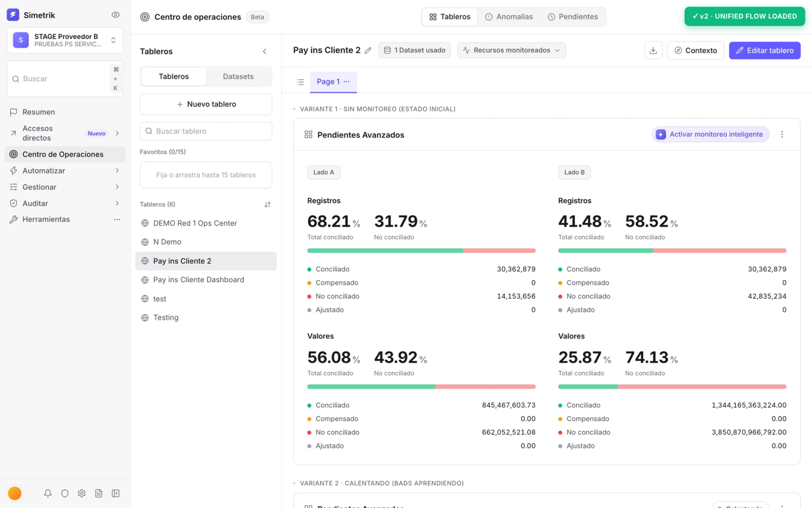Select the Tableros panel tab
This screenshot has height=508, width=812.
point(174,76)
